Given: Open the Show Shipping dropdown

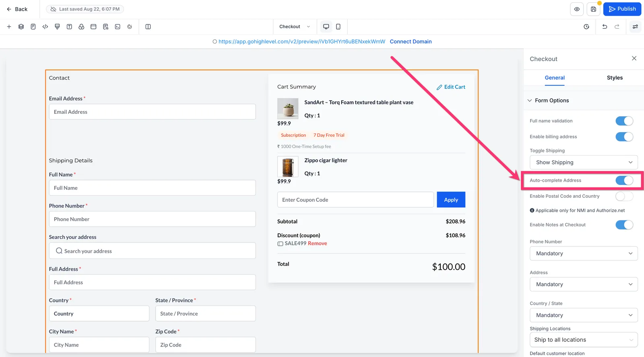Looking at the screenshot, I should (x=584, y=162).
